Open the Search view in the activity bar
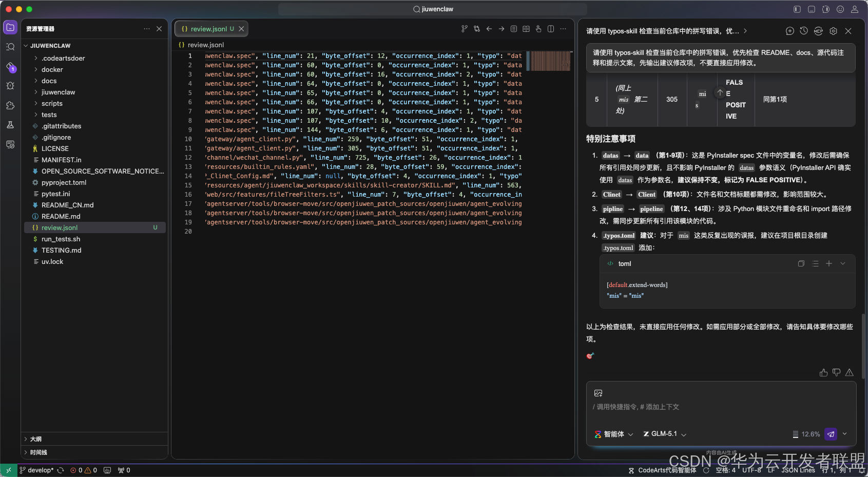The height and width of the screenshot is (477, 868). pos(10,47)
